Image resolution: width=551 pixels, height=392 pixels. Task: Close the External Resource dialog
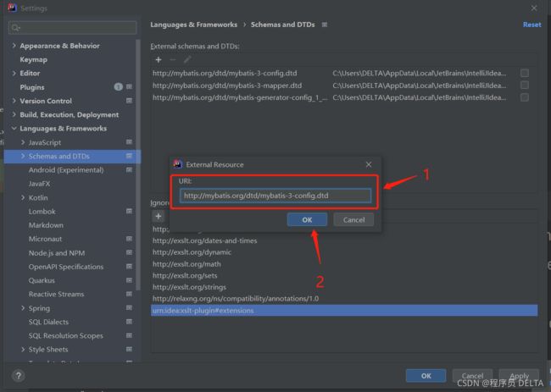369,164
